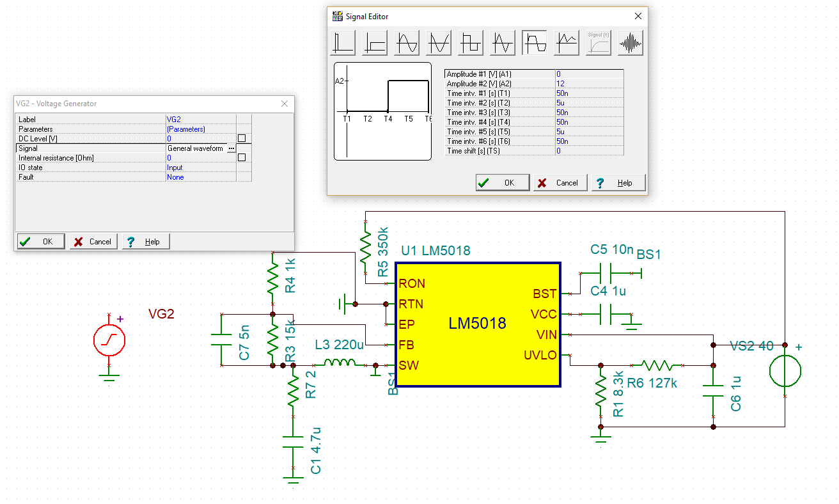Open Help in the Voltage Generator dialog
This screenshot has width=839, height=504.
coord(146,241)
